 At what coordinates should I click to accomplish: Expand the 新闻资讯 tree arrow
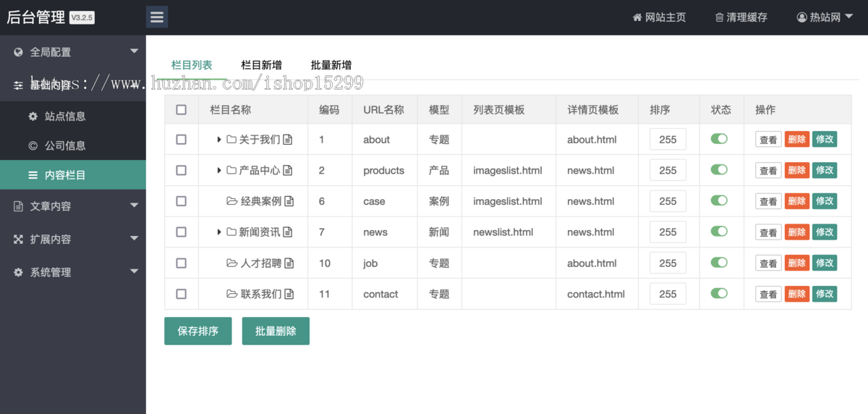coord(219,232)
